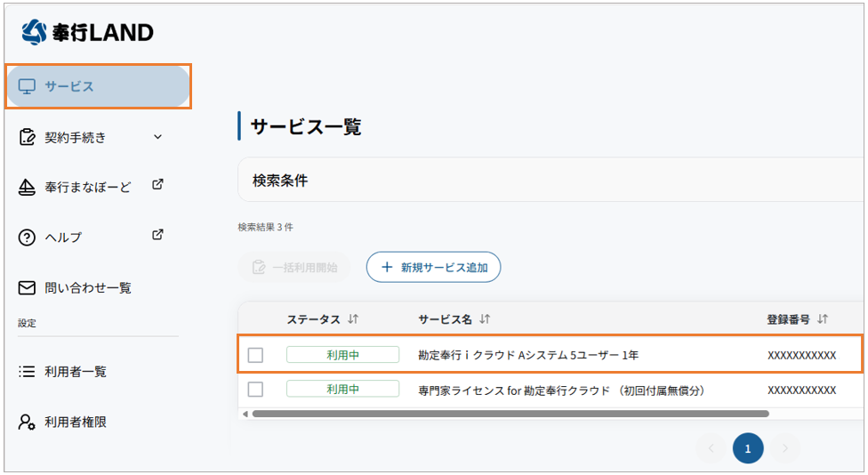The height and width of the screenshot is (475, 868).
Task: Click registration number of 専門家ライセンス row
Action: tap(801, 390)
